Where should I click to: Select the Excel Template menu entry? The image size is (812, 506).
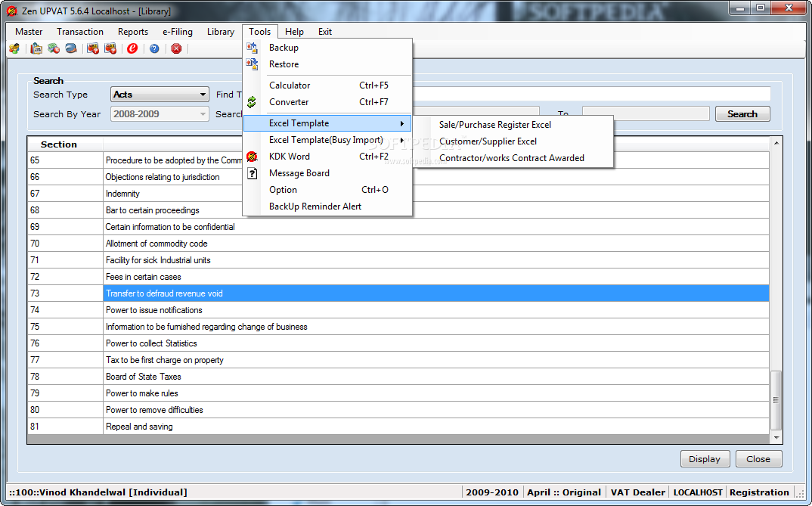tap(327, 123)
